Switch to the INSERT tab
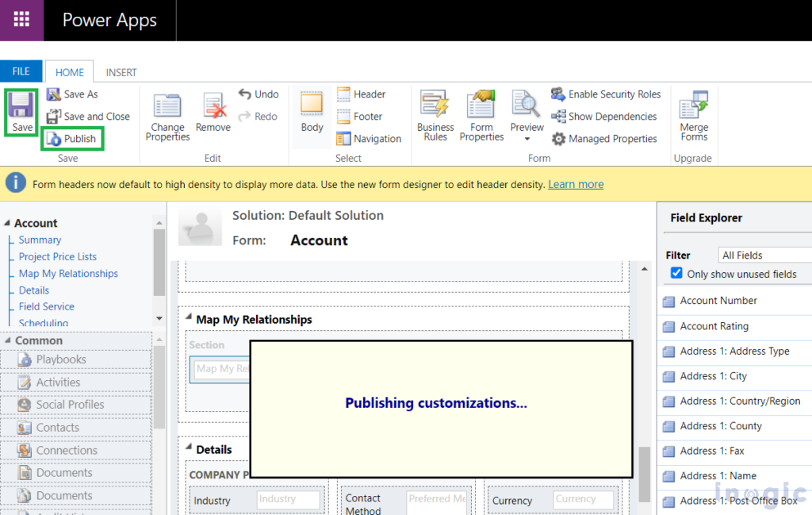Image resolution: width=812 pixels, height=515 pixels. pos(121,71)
